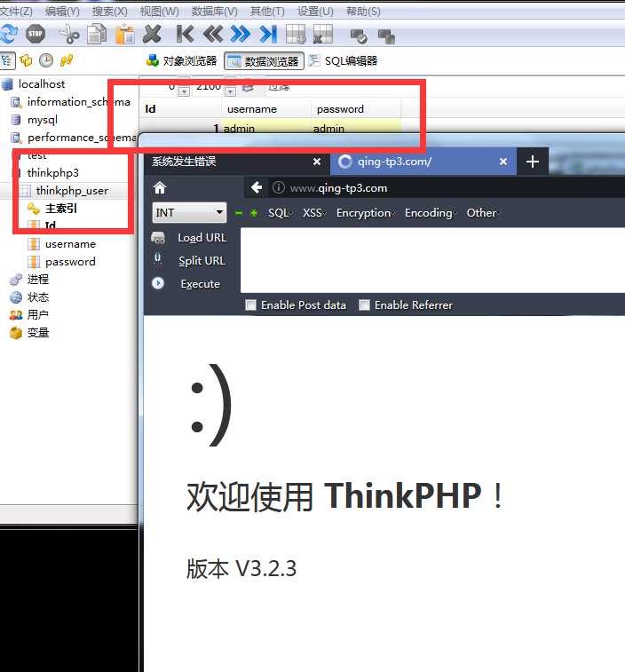Open the 编辑(Y) menu

click(x=62, y=12)
